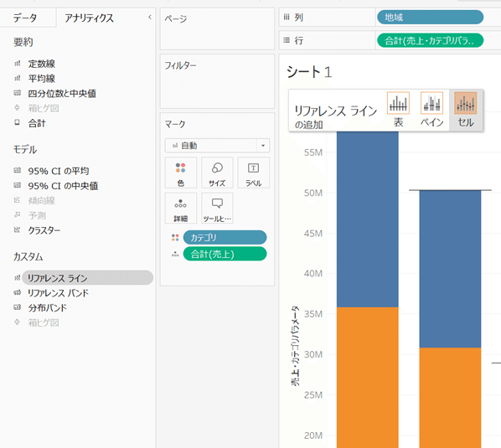Viewport: 501px width, 448px height.
Task: Click the 定数線 icon
Action: point(18,64)
